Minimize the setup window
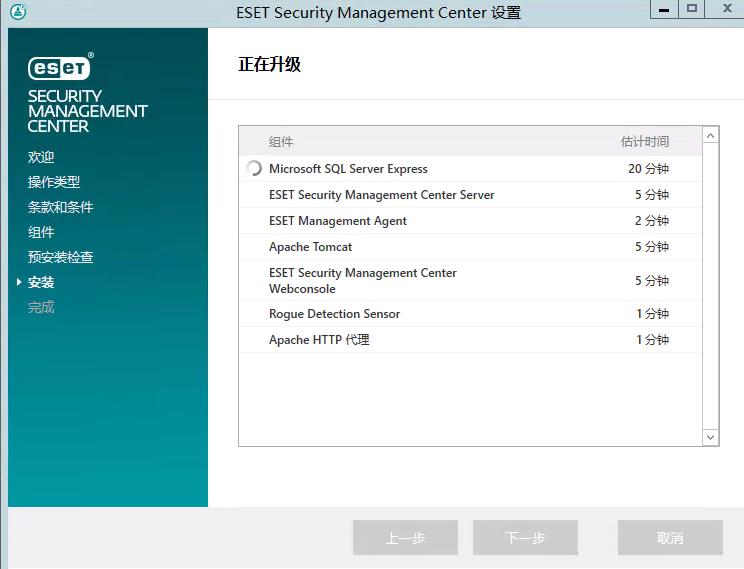Image resolution: width=744 pixels, height=569 pixels. [664, 9]
